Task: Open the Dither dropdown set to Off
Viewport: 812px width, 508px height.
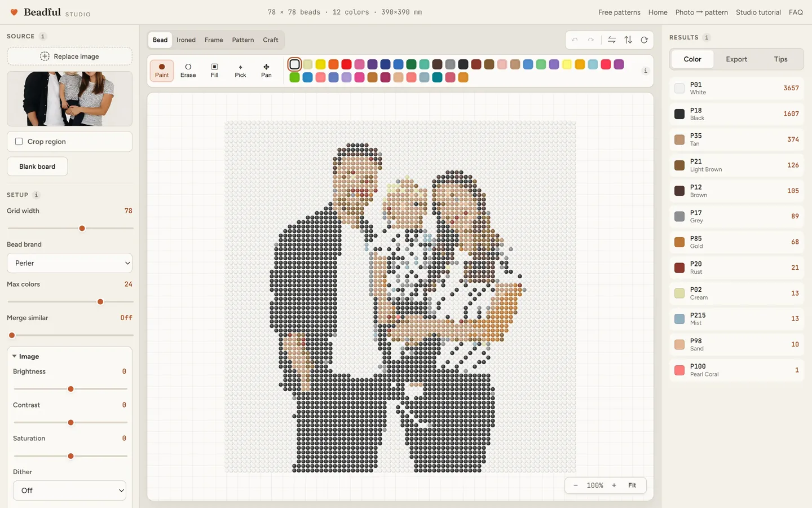Action: 69,491
